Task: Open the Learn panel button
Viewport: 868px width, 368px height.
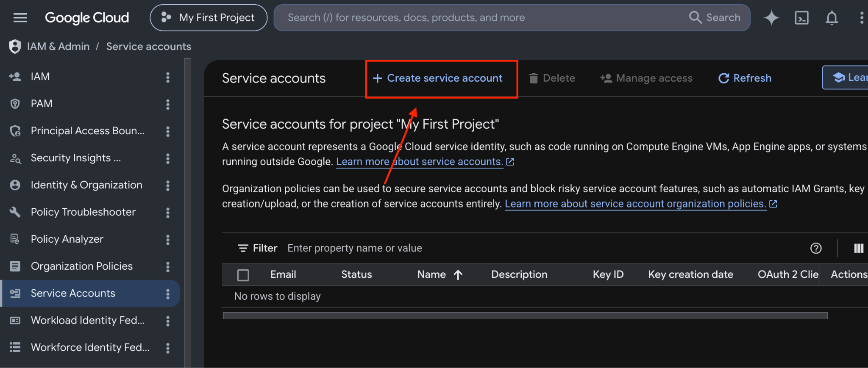Action: click(x=846, y=77)
